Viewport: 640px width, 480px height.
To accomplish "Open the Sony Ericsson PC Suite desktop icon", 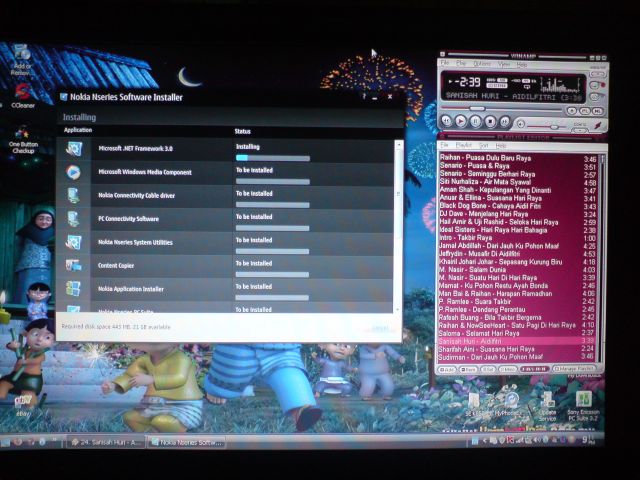I will [584, 406].
